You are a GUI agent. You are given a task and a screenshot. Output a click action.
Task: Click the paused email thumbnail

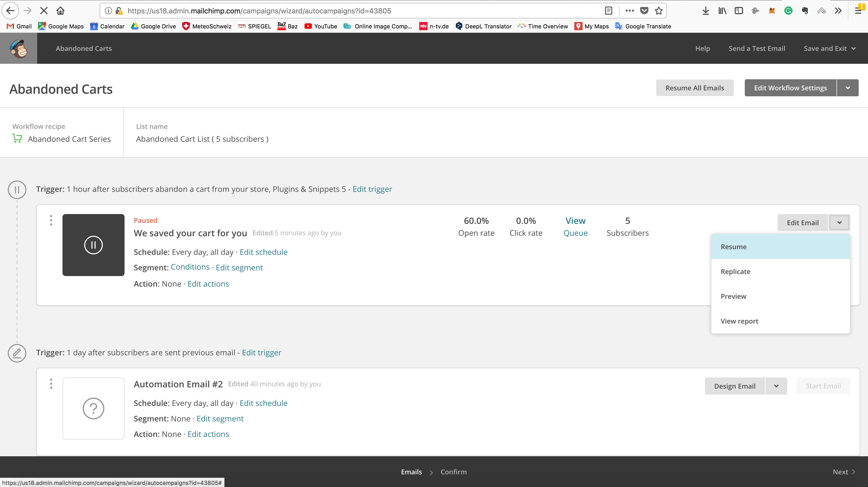click(x=93, y=245)
